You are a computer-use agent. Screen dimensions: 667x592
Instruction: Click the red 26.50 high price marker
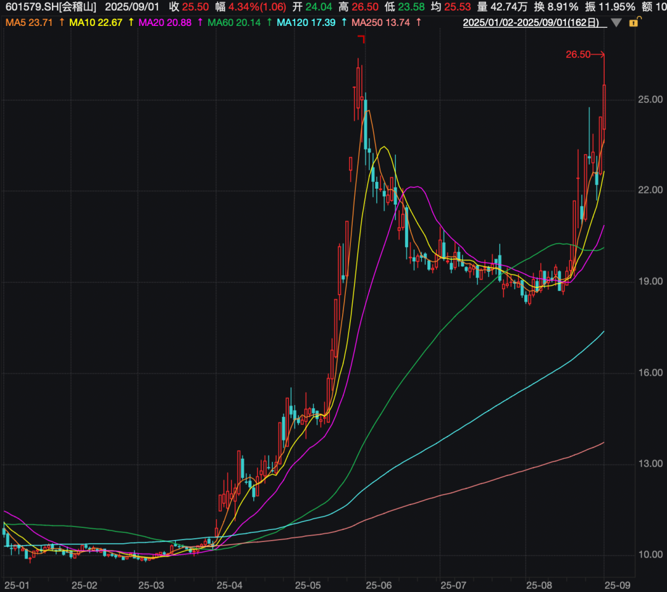[578, 56]
